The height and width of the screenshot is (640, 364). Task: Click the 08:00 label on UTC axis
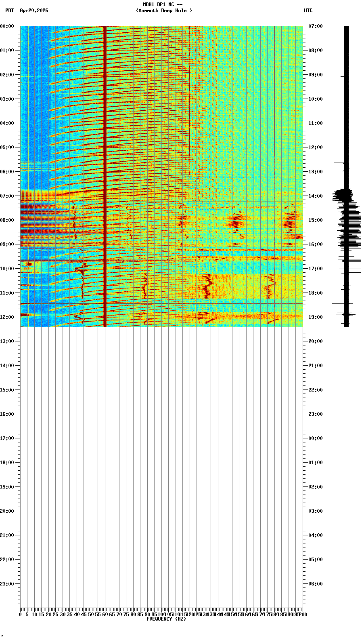316,51
